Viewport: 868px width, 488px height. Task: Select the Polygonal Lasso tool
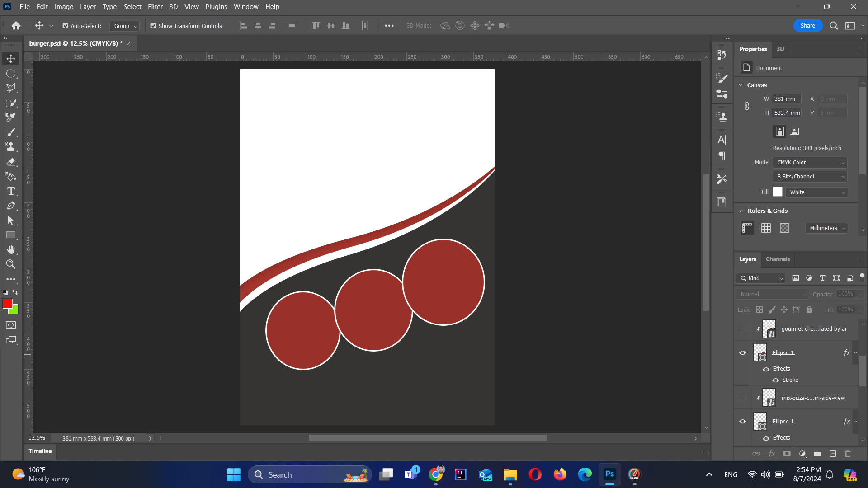11,88
